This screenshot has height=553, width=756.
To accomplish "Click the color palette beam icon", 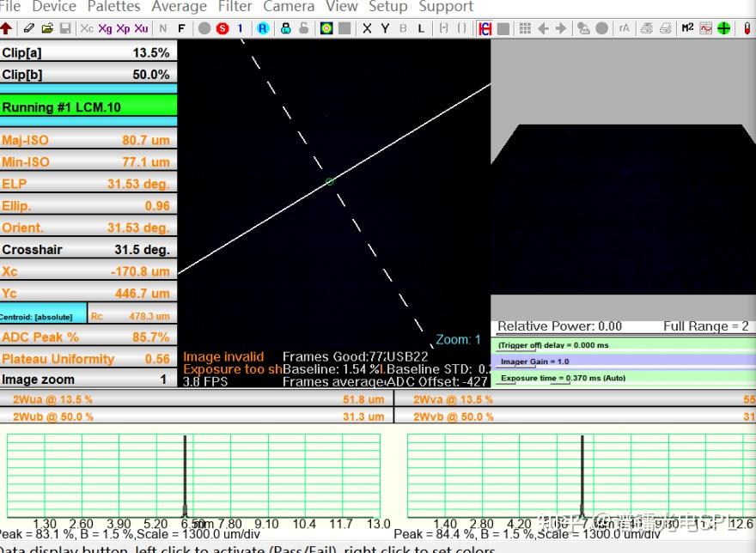I will point(326,28).
